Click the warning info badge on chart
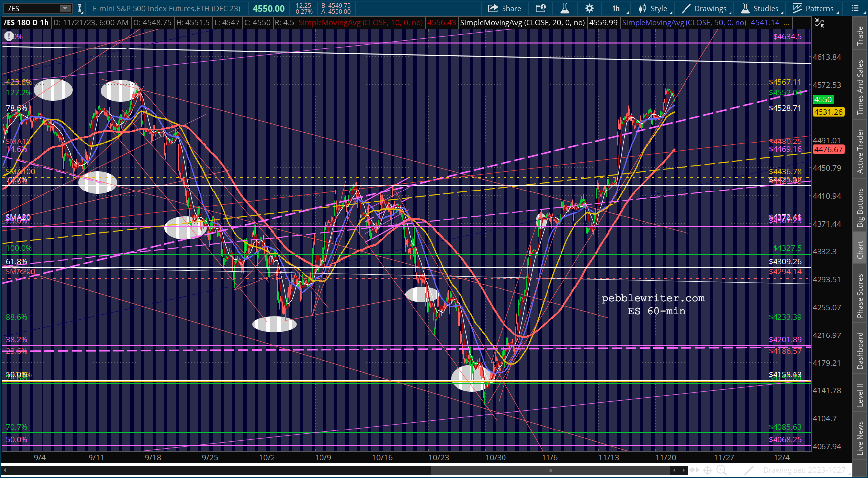 coord(9,36)
